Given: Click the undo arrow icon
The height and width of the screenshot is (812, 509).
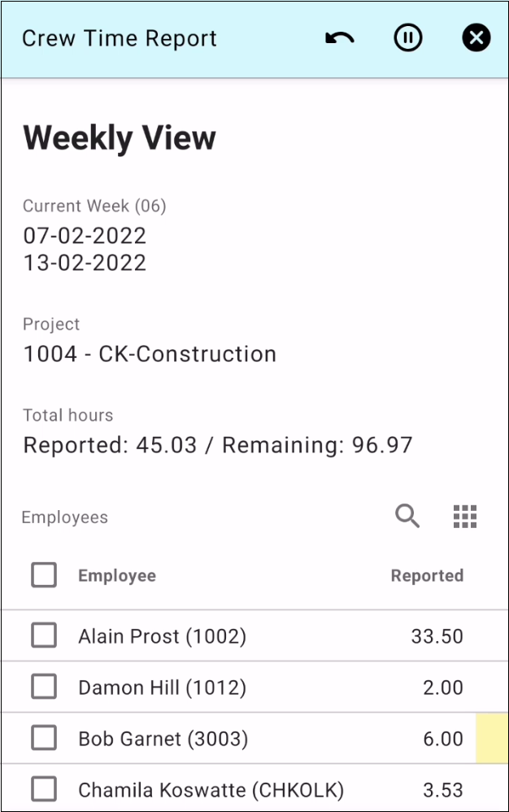Looking at the screenshot, I should (339, 38).
